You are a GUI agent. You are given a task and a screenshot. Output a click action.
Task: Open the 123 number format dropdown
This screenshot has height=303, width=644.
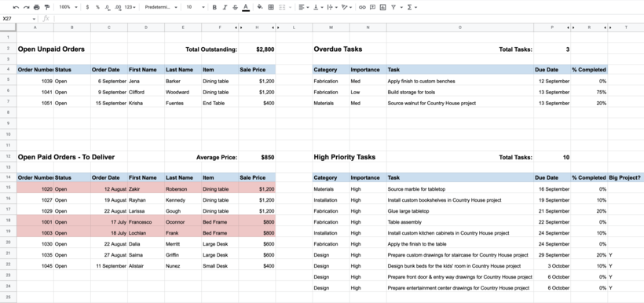[130, 7]
